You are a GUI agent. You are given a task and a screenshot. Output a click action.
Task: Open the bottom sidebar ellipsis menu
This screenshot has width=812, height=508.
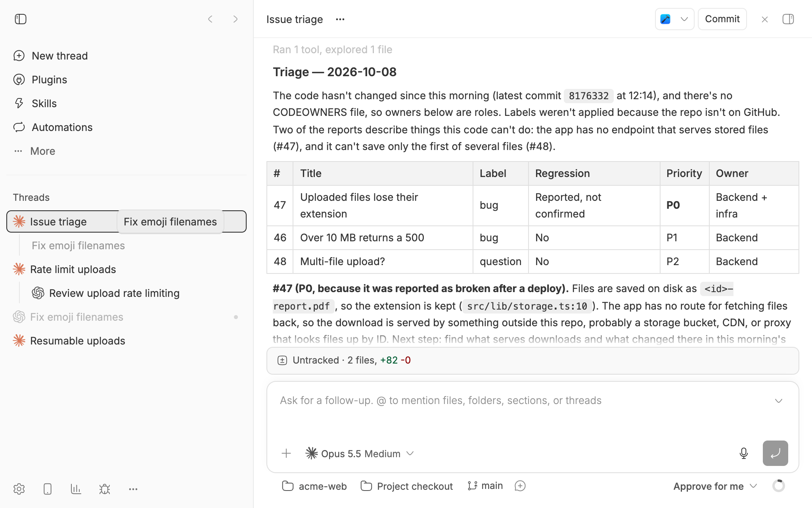pyautogui.click(x=133, y=489)
